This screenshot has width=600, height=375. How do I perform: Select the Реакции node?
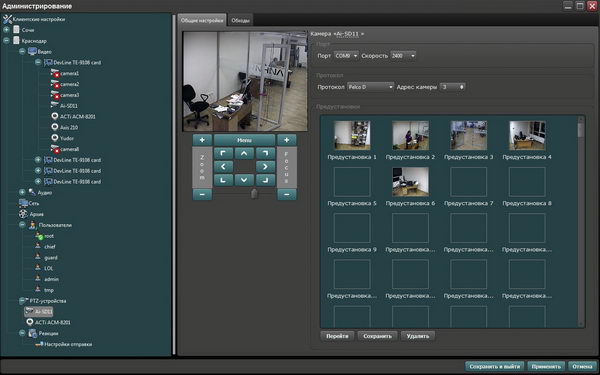click(48, 333)
